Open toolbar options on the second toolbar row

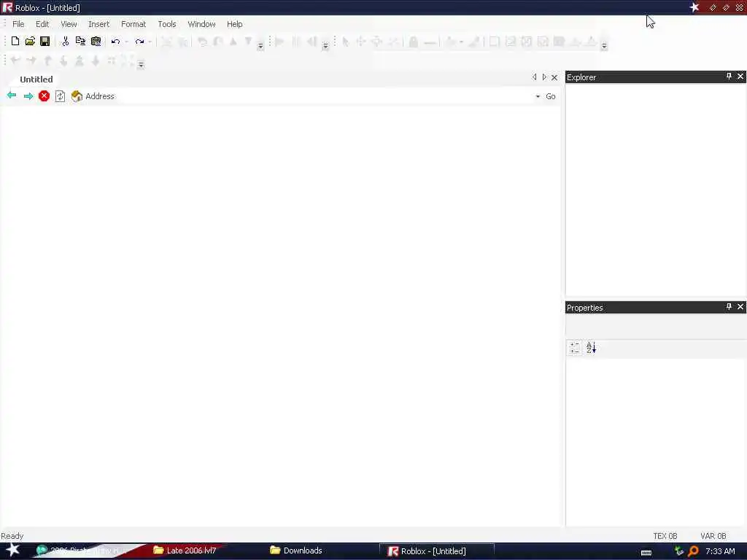141,65
